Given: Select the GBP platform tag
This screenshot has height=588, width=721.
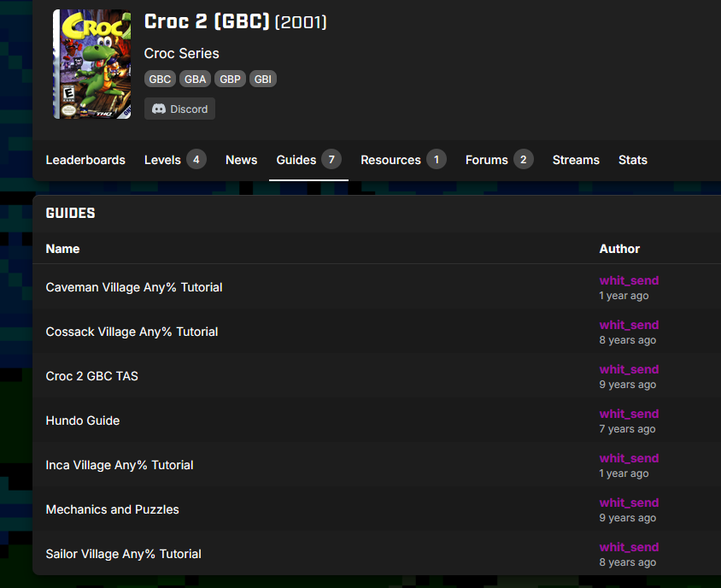Looking at the screenshot, I should (230, 79).
